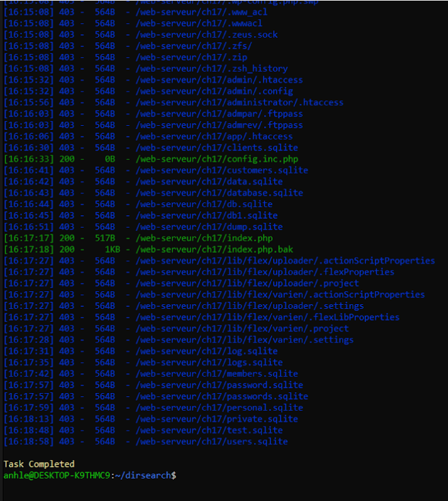Click the admin/.htaccess path

click(x=219, y=80)
